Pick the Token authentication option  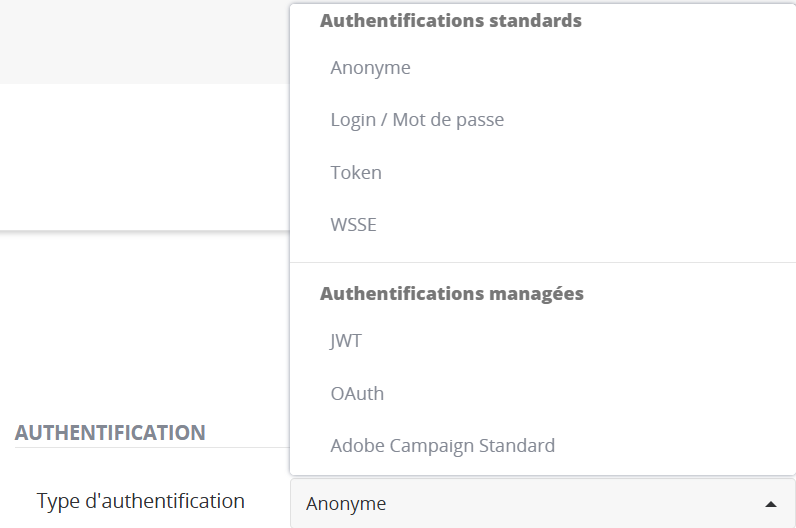tap(356, 172)
